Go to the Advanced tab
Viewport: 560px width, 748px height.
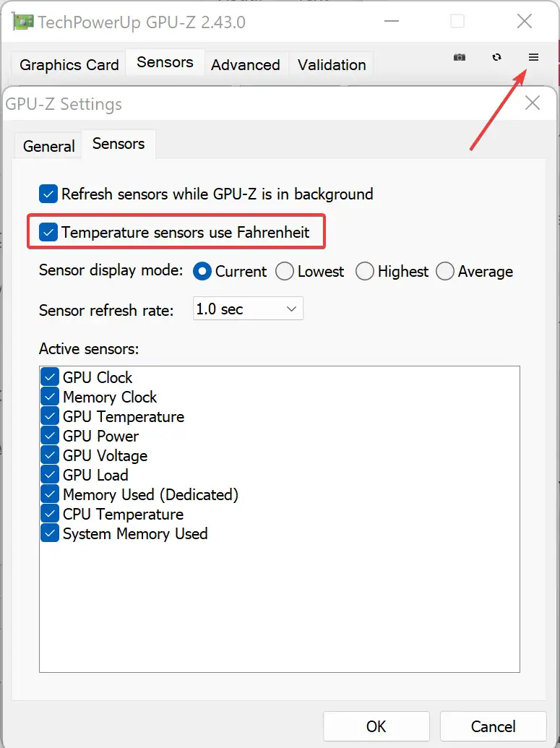tap(245, 64)
